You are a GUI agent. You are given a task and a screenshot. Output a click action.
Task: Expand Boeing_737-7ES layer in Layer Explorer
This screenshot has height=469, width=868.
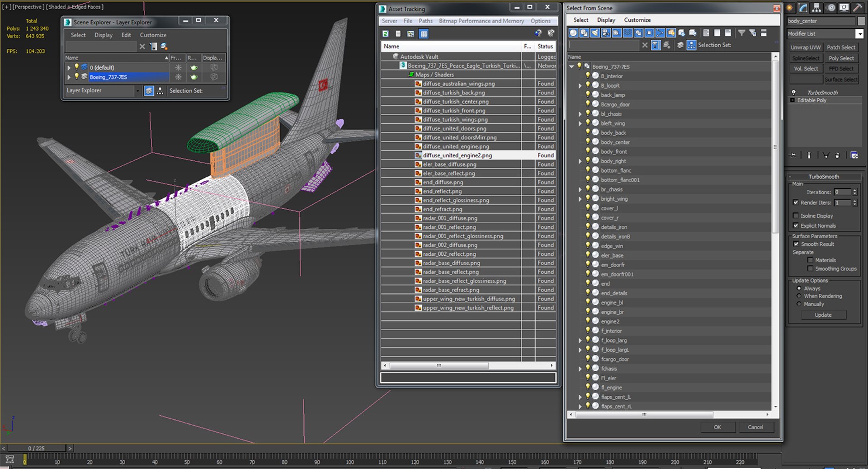(x=69, y=77)
